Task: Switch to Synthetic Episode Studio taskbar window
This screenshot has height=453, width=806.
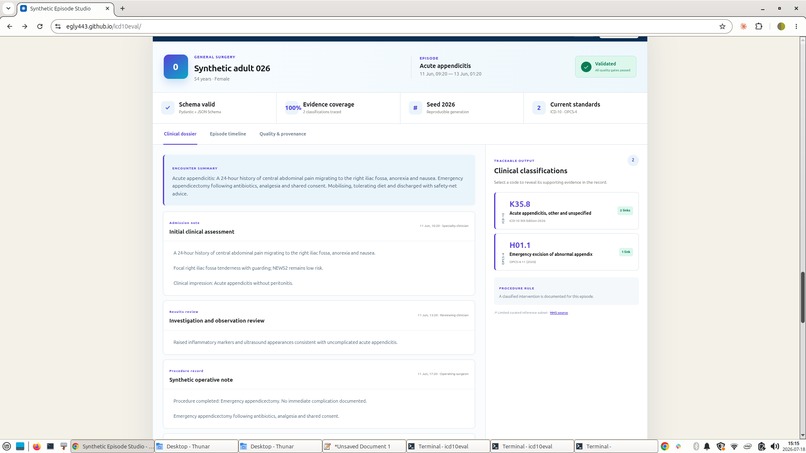Action: click(112, 446)
